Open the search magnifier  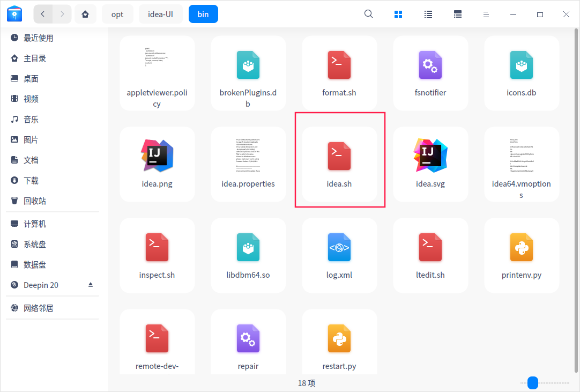tap(368, 14)
